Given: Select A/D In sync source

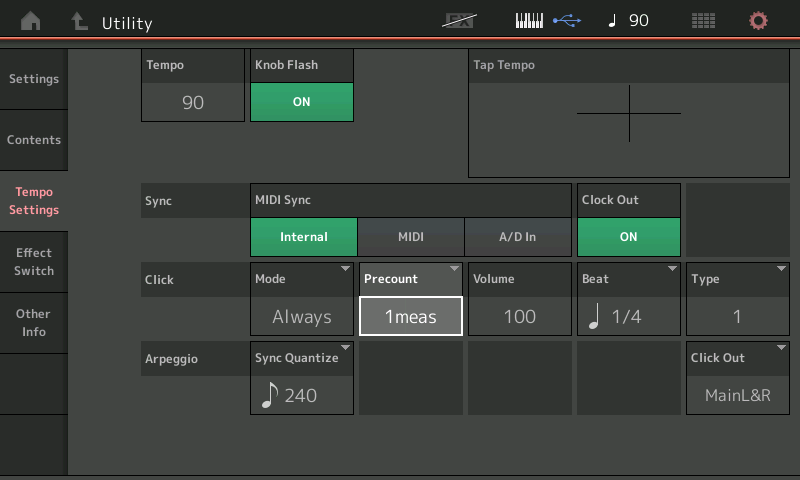Looking at the screenshot, I should click(517, 237).
